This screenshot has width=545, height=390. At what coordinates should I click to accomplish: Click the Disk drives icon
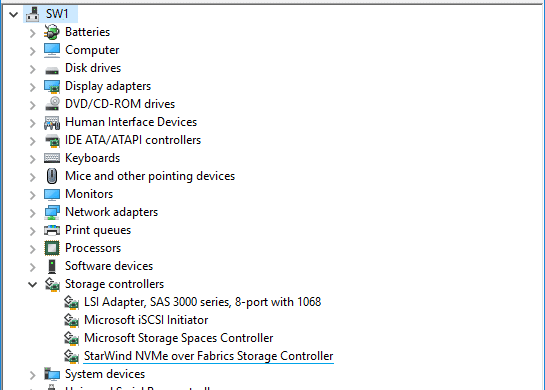coord(52,69)
